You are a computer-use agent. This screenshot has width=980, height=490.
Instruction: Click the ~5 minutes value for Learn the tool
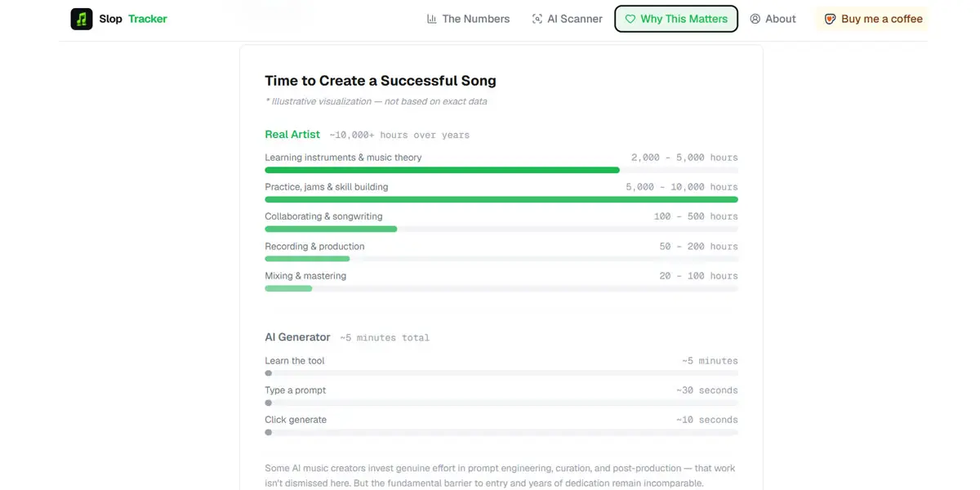point(710,361)
